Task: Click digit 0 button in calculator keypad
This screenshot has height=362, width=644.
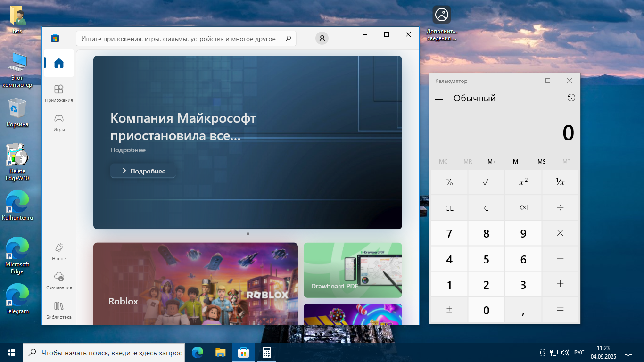Action: (486, 309)
